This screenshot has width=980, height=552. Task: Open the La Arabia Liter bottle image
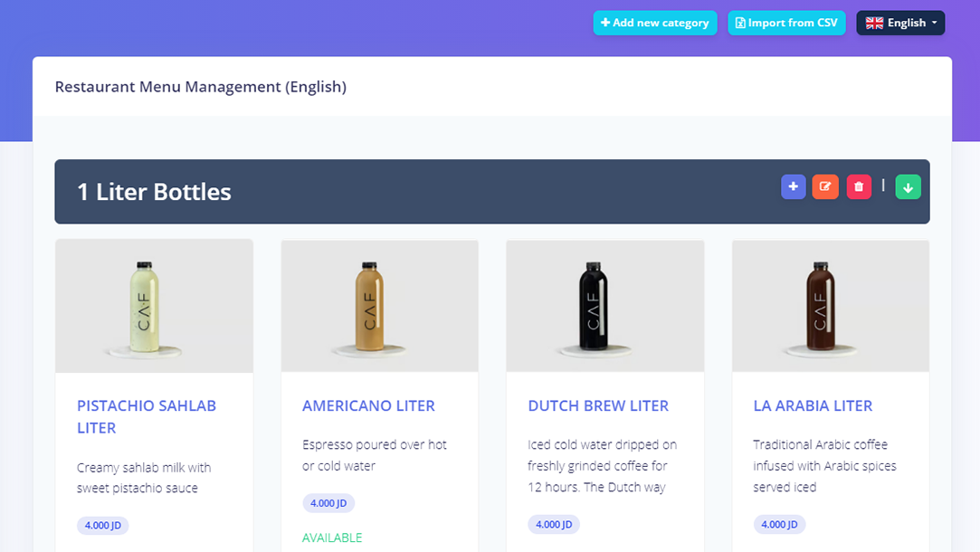(x=830, y=306)
